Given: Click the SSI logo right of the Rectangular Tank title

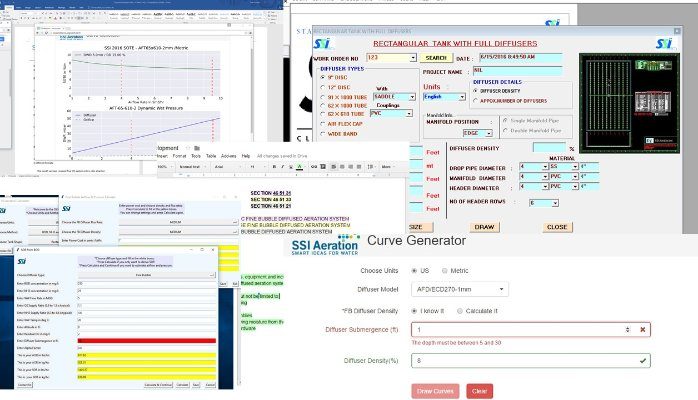Looking at the screenshot, I should (x=664, y=44).
